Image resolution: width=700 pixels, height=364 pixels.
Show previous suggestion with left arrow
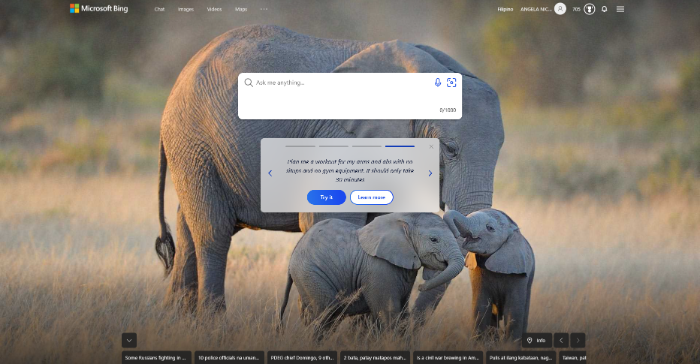click(270, 173)
